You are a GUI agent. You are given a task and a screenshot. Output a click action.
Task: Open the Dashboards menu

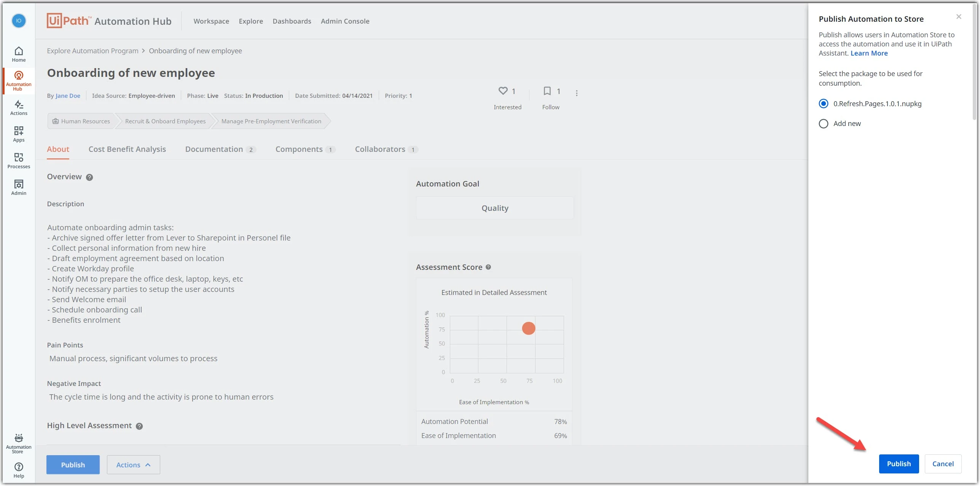click(292, 21)
